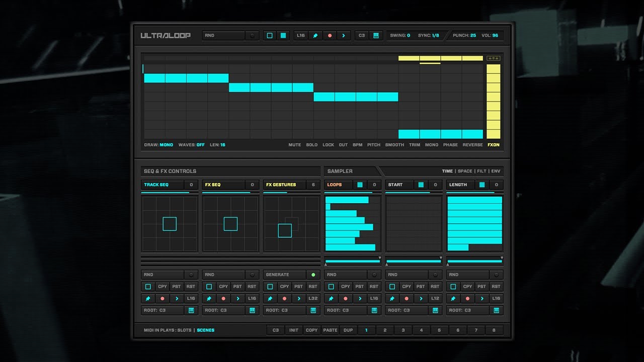
Task: Click the outlined square icon in top toolbar
Action: [x=270, y=36]
